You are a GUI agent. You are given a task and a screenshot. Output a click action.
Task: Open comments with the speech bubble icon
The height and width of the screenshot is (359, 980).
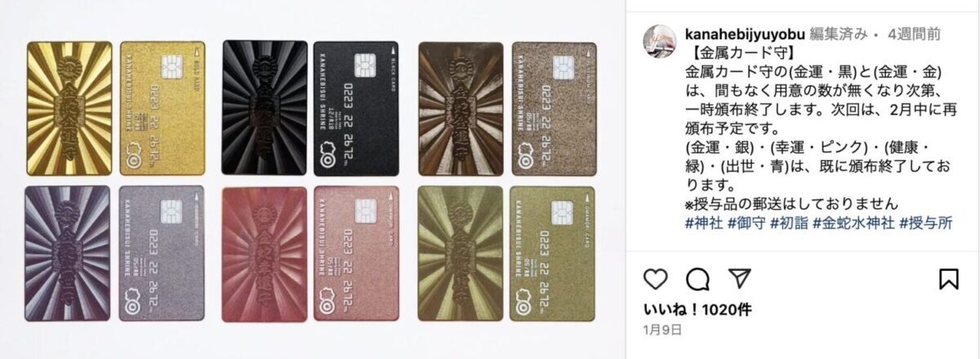[696, 279]
